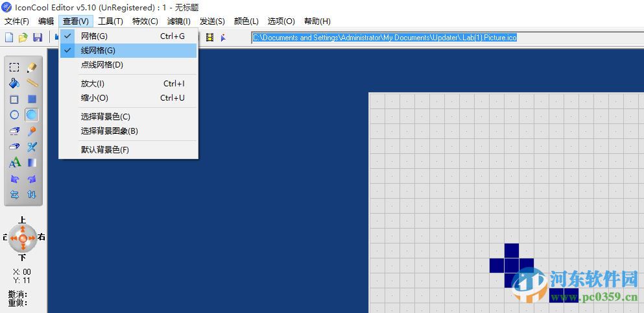Uncheck the 网格(G) Ctrl+G menu option
Screen dimensions: 644x313
point(128,36)
